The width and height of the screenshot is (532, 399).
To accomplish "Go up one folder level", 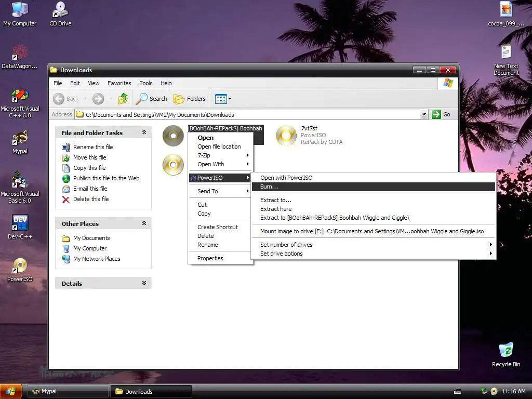I will pyautogui.click(x=123, y=99).
